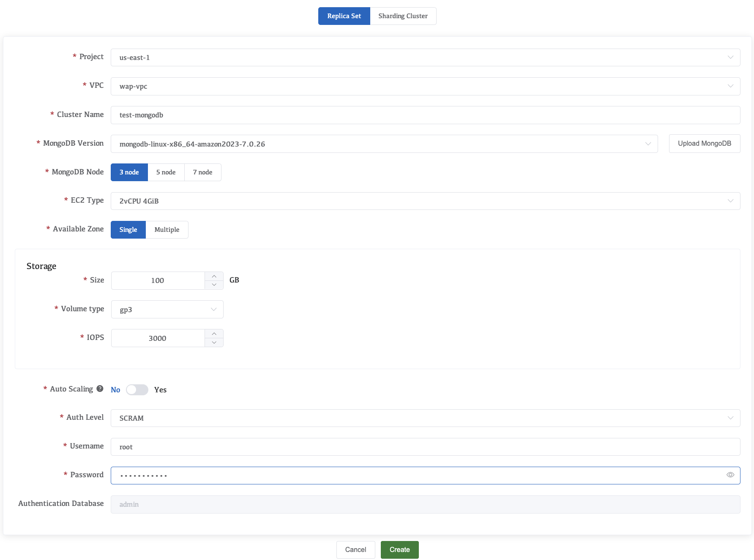Show password using the eye icon
Screen dimensions: 754x560
point(730,475)
